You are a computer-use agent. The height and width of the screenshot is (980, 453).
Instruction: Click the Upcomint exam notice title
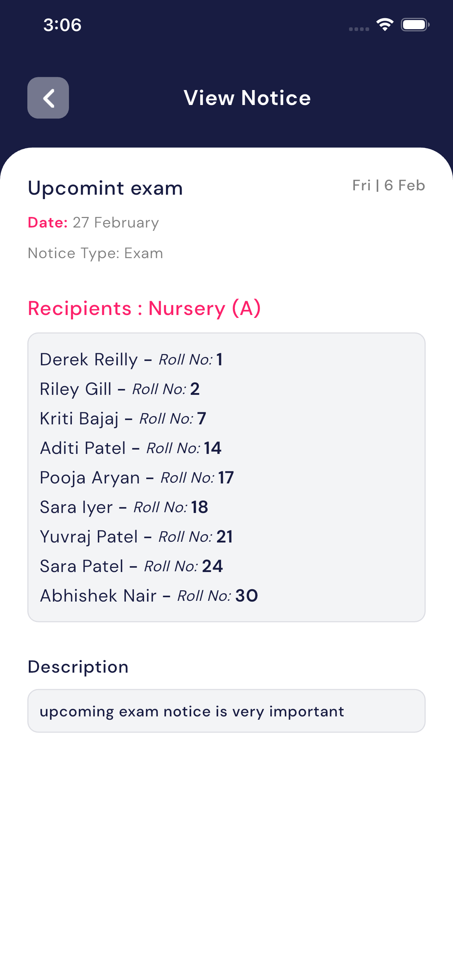(105, 188)
